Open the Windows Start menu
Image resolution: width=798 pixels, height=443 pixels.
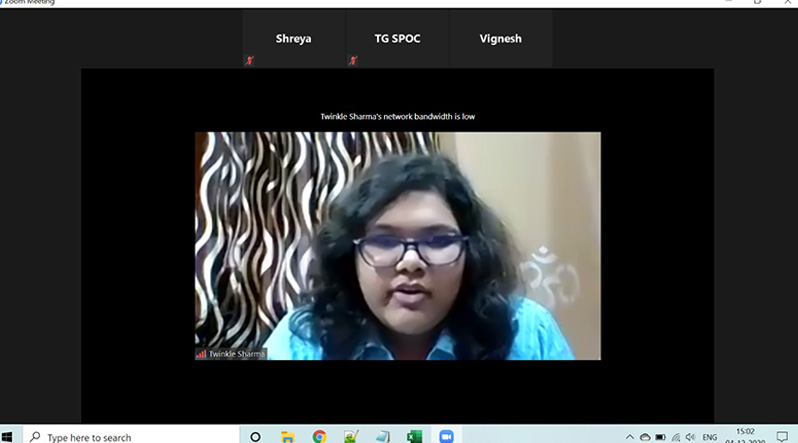[7, 436]
